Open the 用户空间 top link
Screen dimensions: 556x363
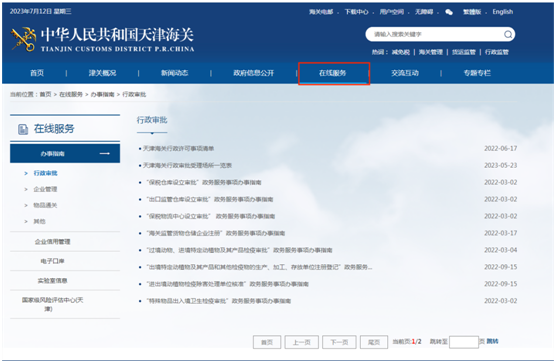click(391, 12)
